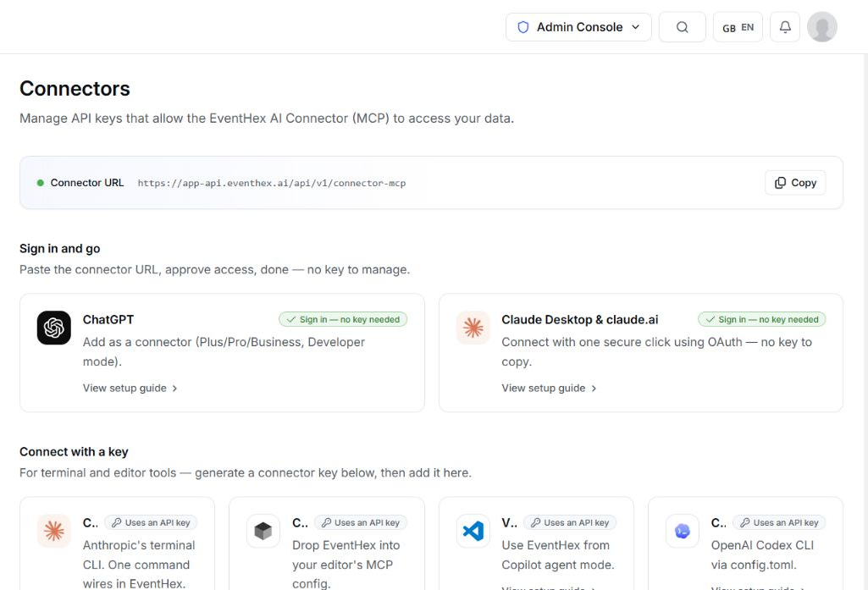Click the VS Code icon
The width and height of the screenshot is (868, 590).
[x=473, y=531]
